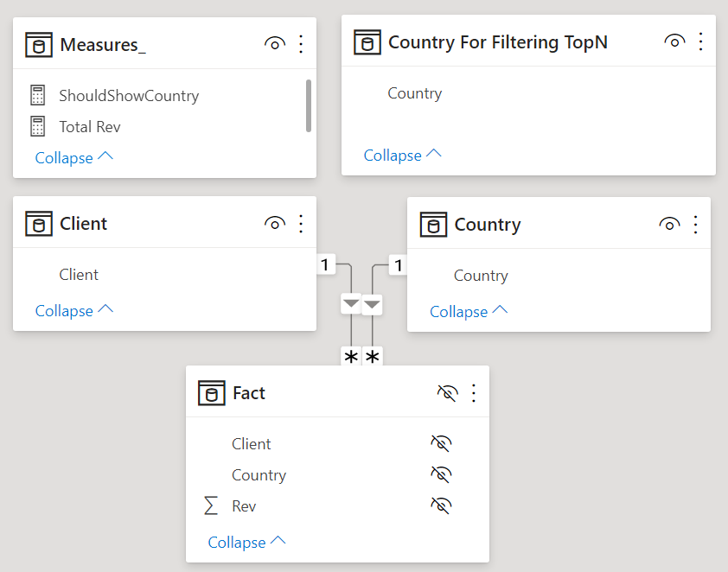The height and width of the screenshot is (572, 728).
Task: Select the Client field in Client table
Action: (x=79, y=275)
